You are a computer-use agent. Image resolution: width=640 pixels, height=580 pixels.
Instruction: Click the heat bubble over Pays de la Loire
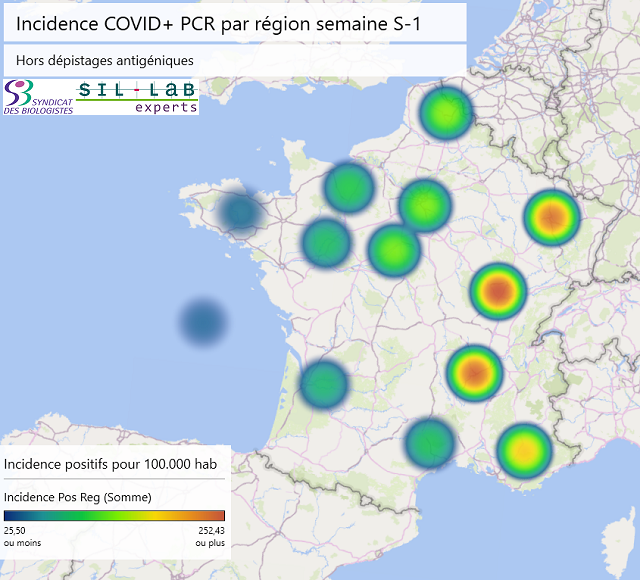coord(326,243)
